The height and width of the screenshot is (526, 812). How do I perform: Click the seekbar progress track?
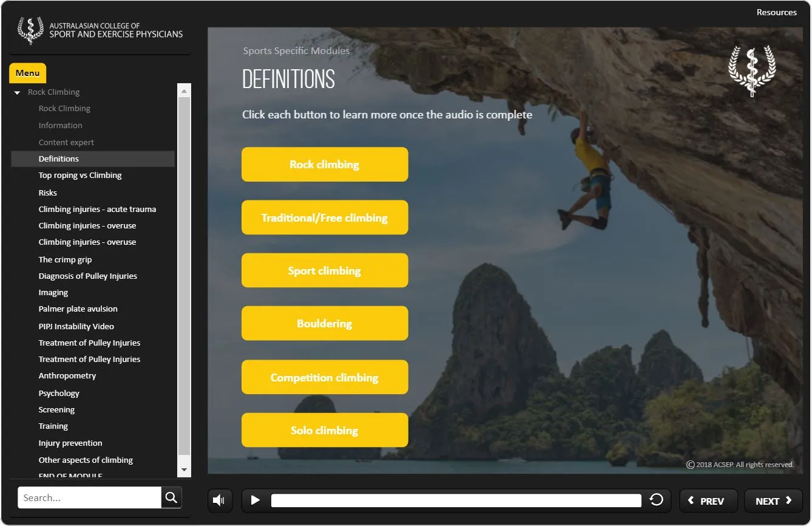click(x=456, y=500)
